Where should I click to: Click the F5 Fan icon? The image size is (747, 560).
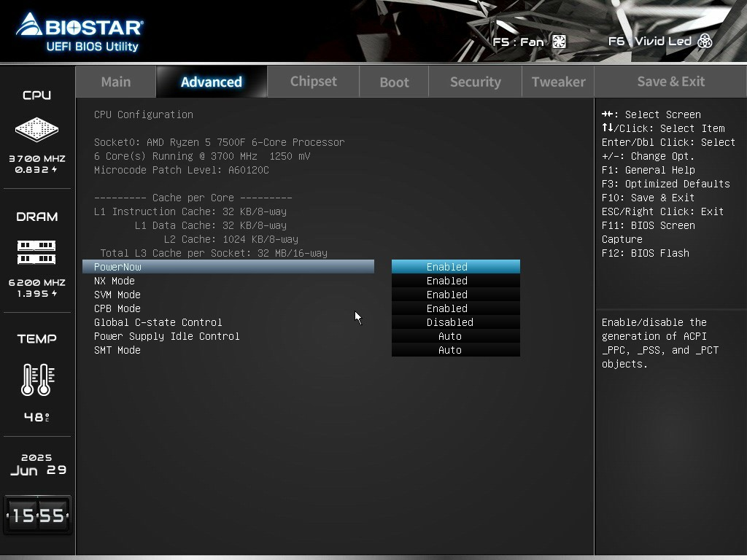click(x=560, y=42)
